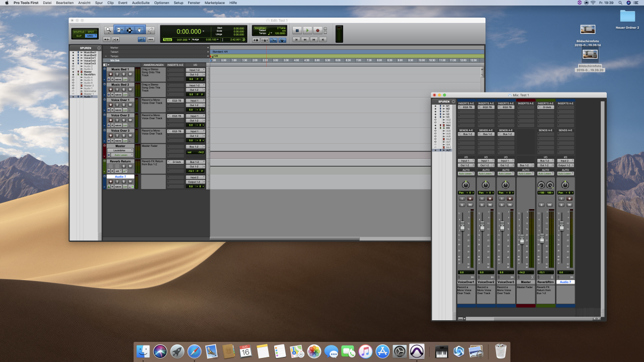Click the VoiceOver1 channel volume fader
Image resolution: width=644 pixels, height=362 pixels.
tap(462, 227)
